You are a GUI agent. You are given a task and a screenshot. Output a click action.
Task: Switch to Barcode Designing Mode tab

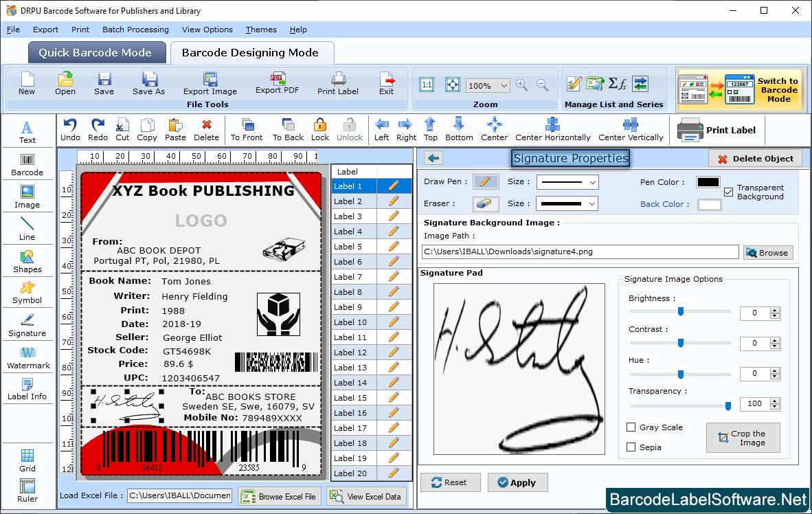251,52
